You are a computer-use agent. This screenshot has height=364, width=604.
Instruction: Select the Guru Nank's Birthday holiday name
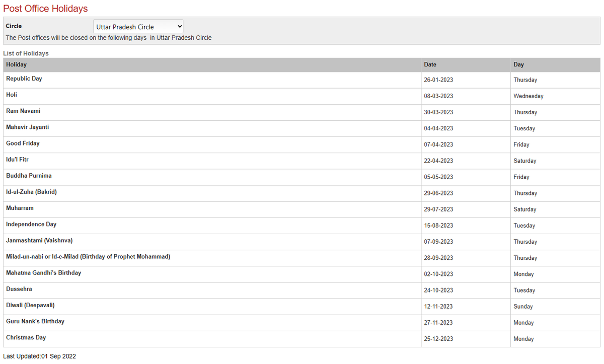pyautogui.click(x=35, y=321)
